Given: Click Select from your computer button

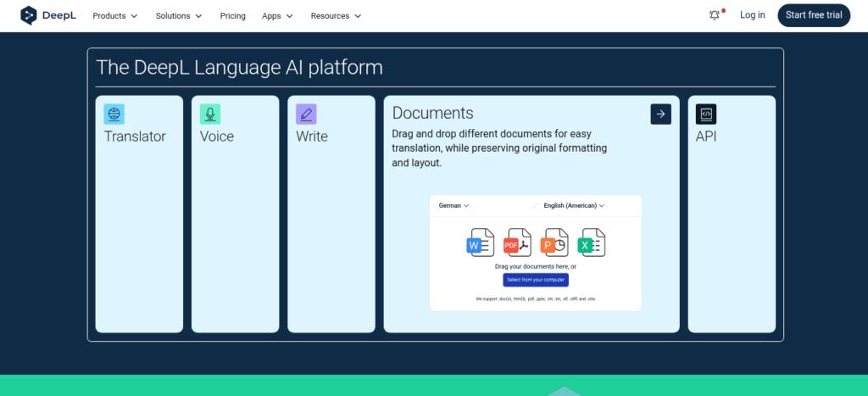Looking at the screenshot, I should [536, 280].
